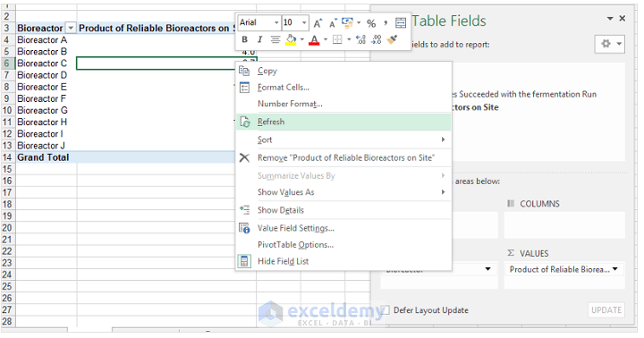Click the Format Cells icon in context menu
Viewport: 644px width, 338px height.
[x=244, y=88]
